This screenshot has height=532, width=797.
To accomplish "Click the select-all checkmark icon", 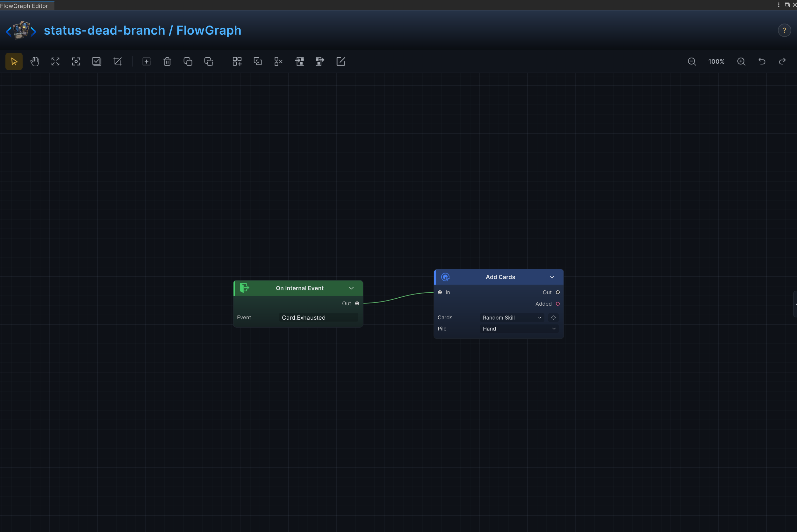I will tap(97, 61).
